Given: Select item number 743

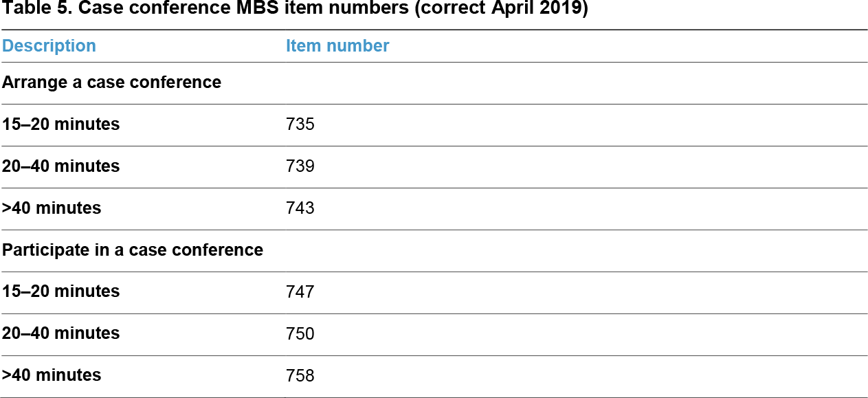Looking at the screenshot, I should 300,208.
